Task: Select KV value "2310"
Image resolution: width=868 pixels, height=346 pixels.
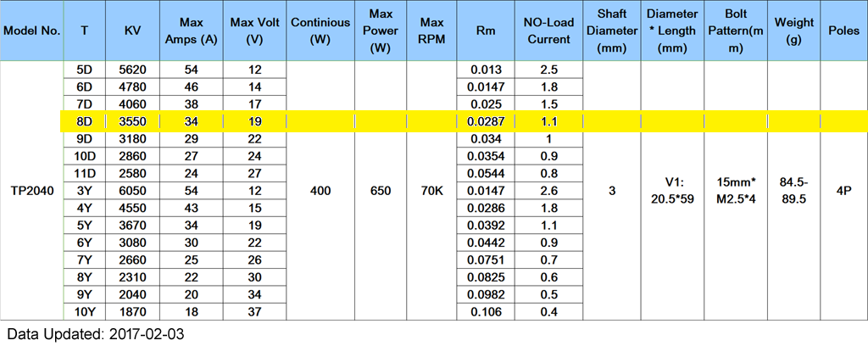Action: (x=132, y=276)
